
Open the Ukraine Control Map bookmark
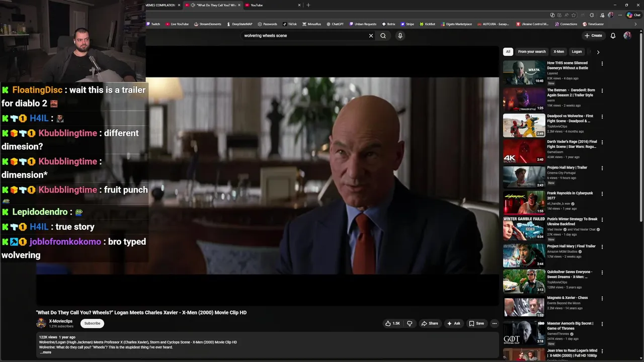coord(533,24)
